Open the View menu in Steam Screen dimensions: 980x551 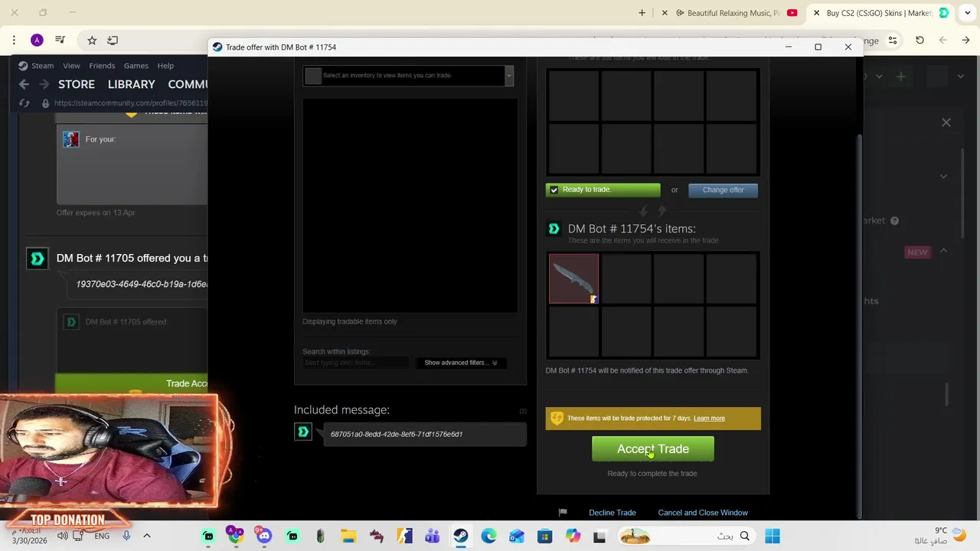point(71,66)
